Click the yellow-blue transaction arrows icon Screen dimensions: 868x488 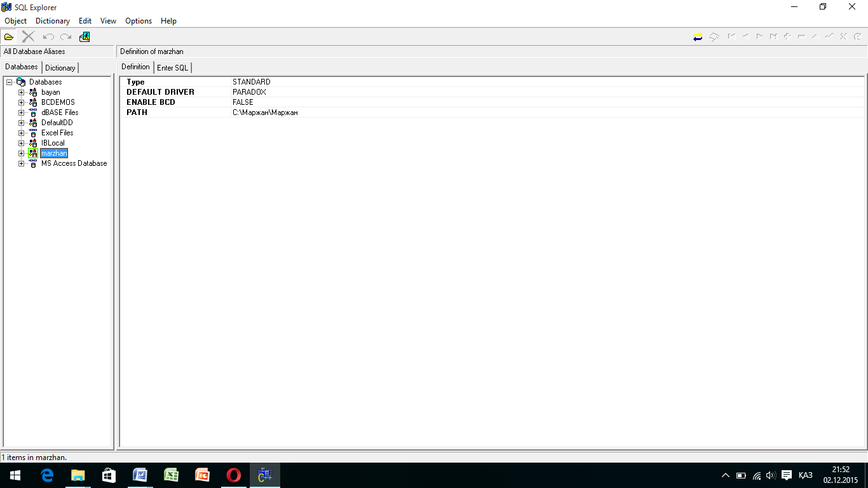698,37
